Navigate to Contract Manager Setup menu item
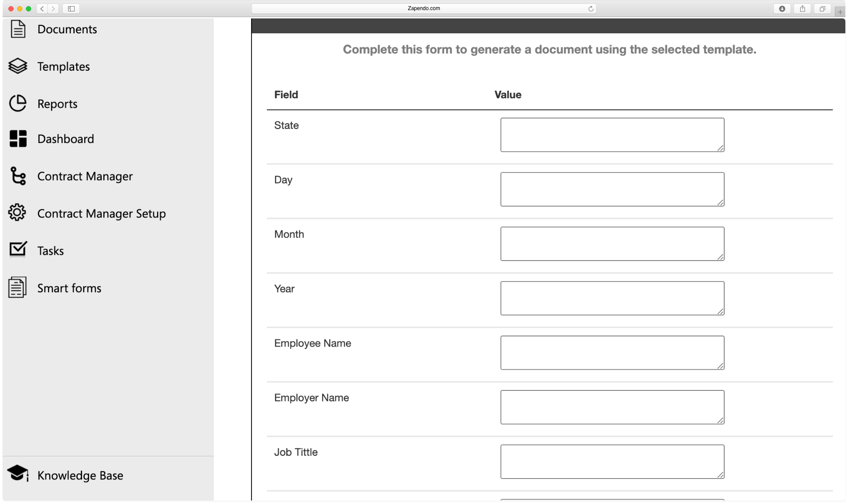Screen dimensions: 848x504 101,214
